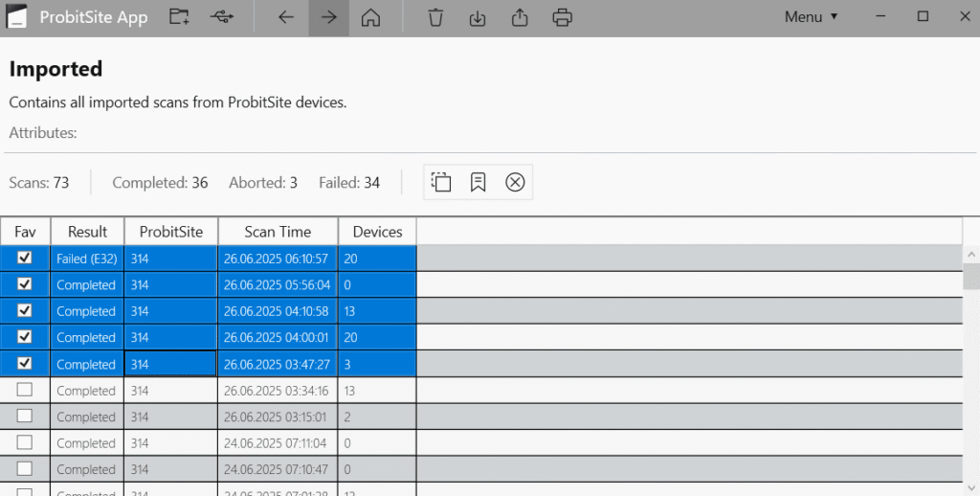
Task: Uncheck favorite for the Failed (E32) scan
Action: tap(24, 258)
